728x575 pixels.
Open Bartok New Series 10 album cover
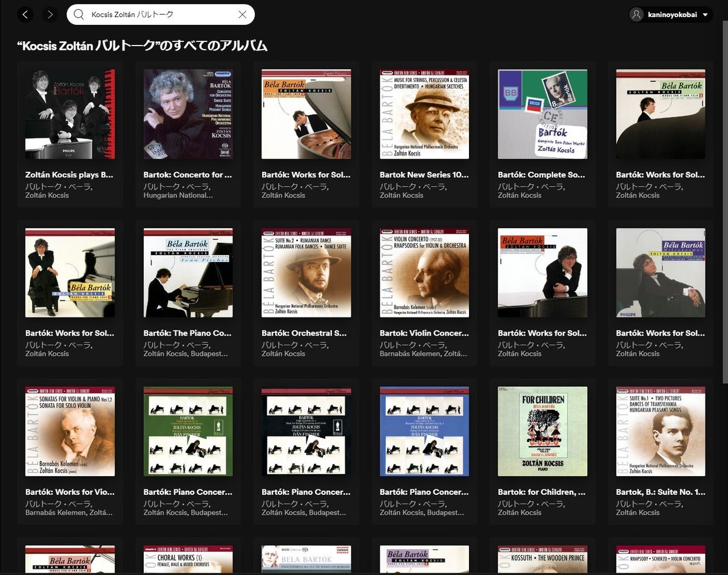[x=424, y=114]
